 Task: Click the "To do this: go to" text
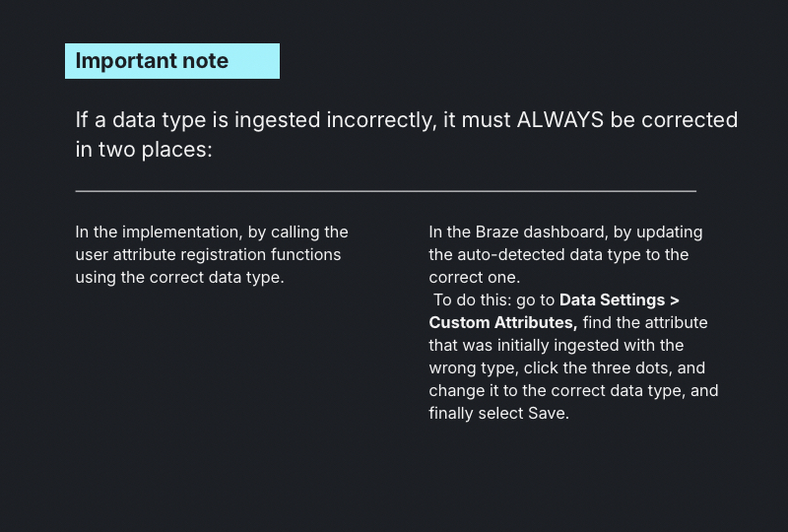click(x=493, y=300)
